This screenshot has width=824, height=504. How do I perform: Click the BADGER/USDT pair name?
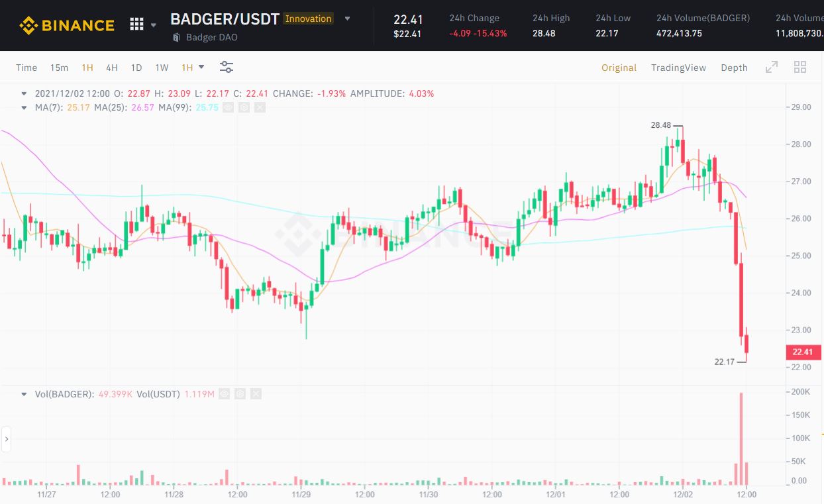point(225,19)
